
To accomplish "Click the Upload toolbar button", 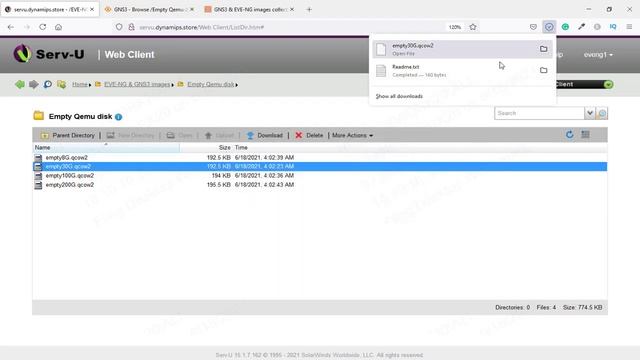I will (220, 135).
